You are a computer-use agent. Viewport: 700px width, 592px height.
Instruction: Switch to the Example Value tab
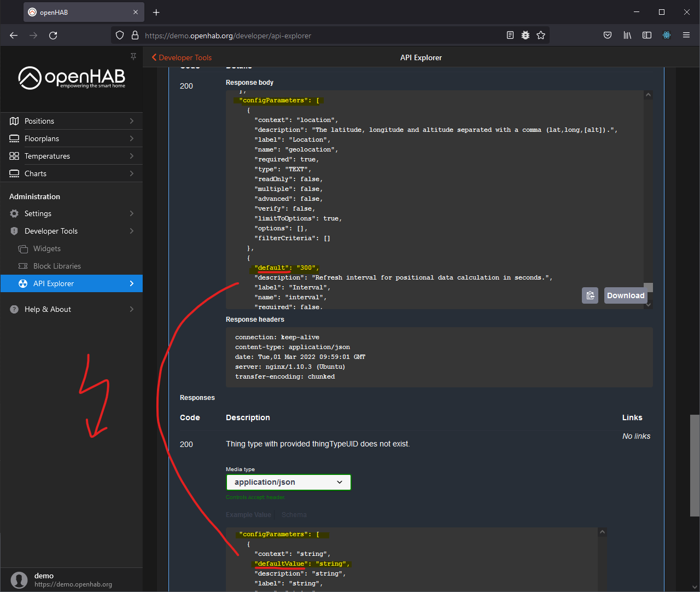248,515
